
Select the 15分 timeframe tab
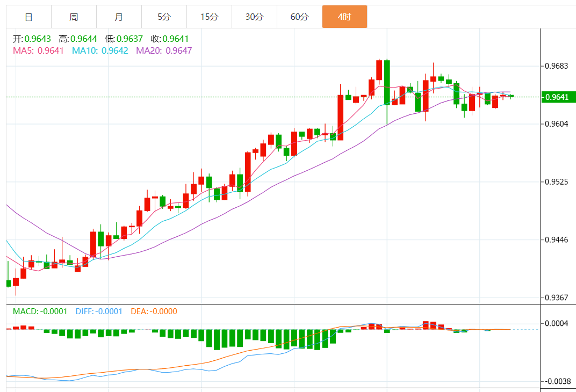pyautogui.click(x=209, y=17)
